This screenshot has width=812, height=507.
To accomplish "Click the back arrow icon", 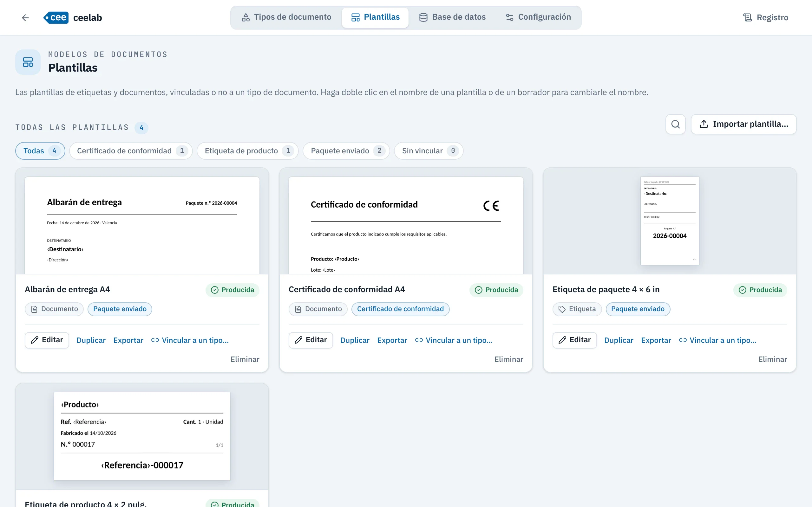I will (25, 18).
